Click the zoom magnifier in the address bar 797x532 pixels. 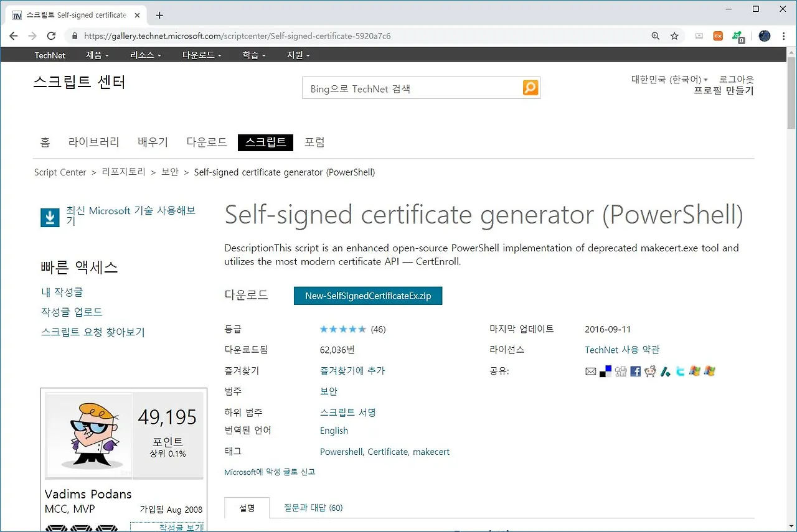(655, 36)
